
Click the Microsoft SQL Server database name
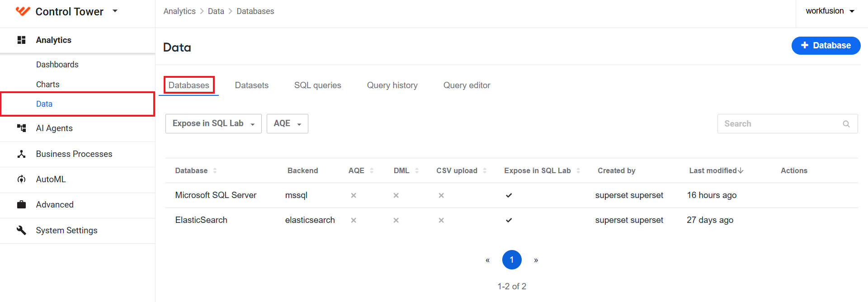click(216, 195)
